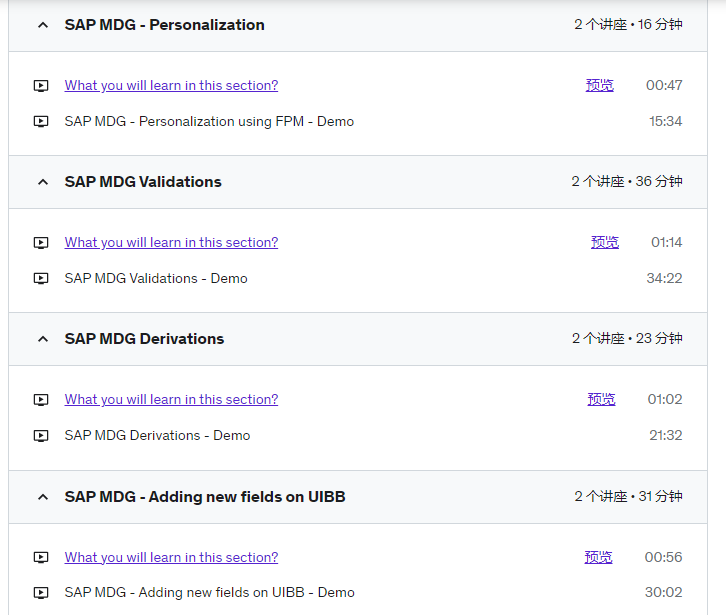726x615 pixels.
Task: Click video icon beside SAP MDG Derivations - Demo
Action: pos(41,436)
